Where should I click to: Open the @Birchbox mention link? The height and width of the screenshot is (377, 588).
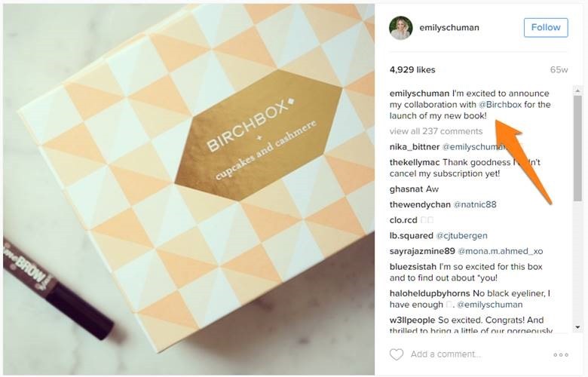501,105
